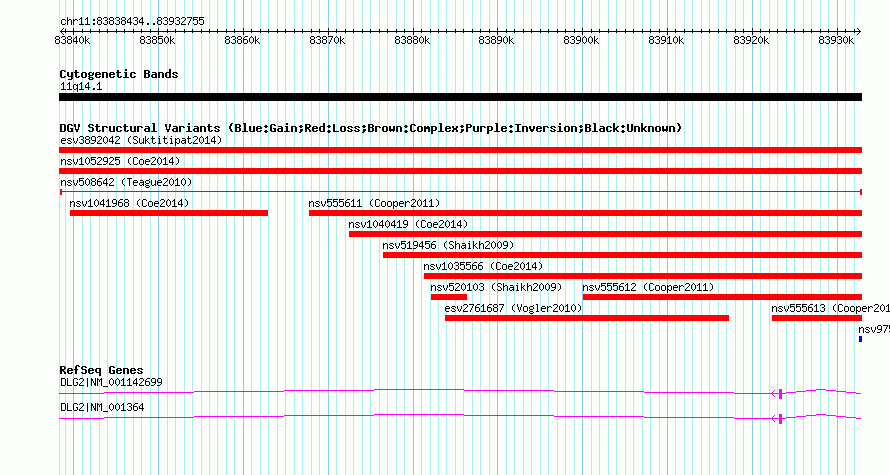
Task: Open variant nsv555612 (Cooper2011) label
Action: coord(648,287)
